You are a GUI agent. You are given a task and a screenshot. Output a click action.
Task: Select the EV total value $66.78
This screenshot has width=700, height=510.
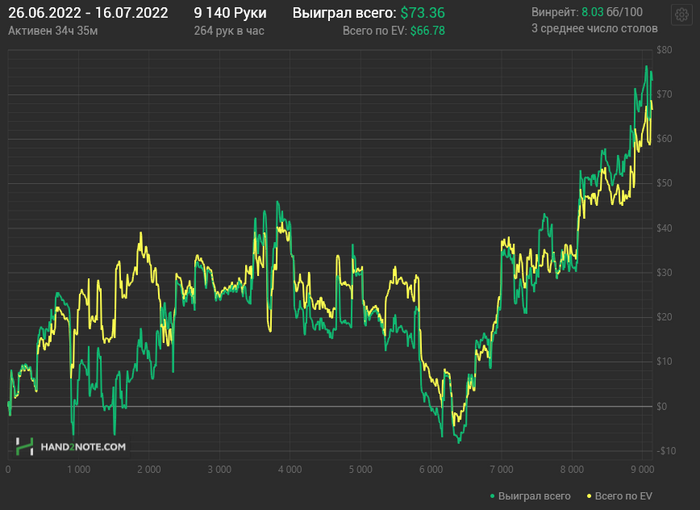click(427, 31)
